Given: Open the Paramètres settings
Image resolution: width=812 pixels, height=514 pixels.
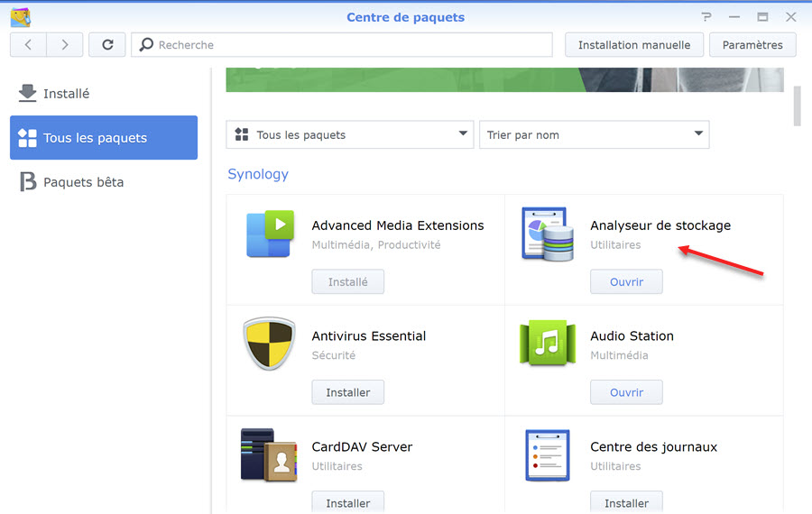Looking at the screenshot, I should [752, 45].
